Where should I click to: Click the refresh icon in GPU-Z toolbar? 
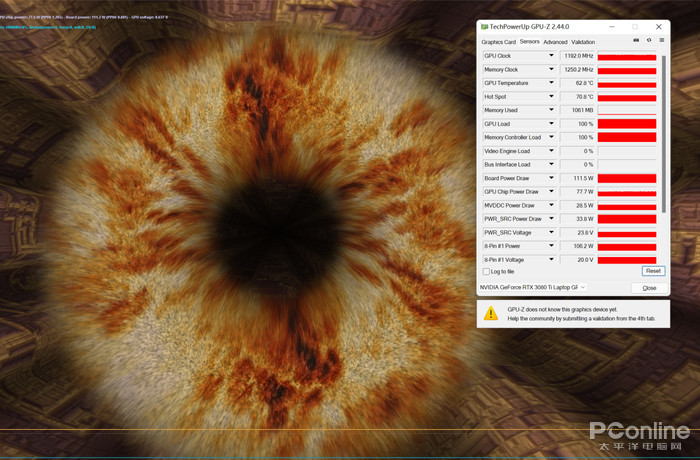(649, 41)
